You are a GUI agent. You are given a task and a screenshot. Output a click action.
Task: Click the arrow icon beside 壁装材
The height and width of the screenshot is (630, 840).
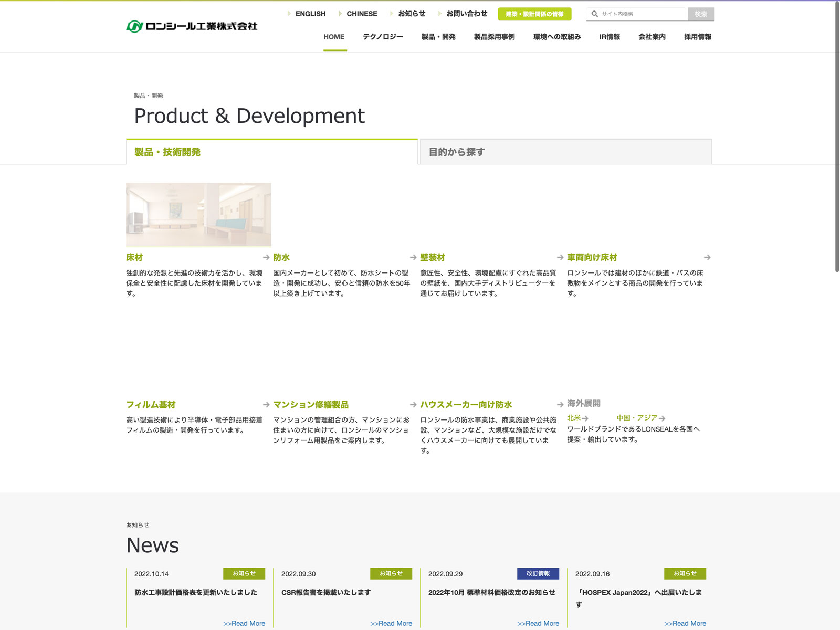pos(560,258)
